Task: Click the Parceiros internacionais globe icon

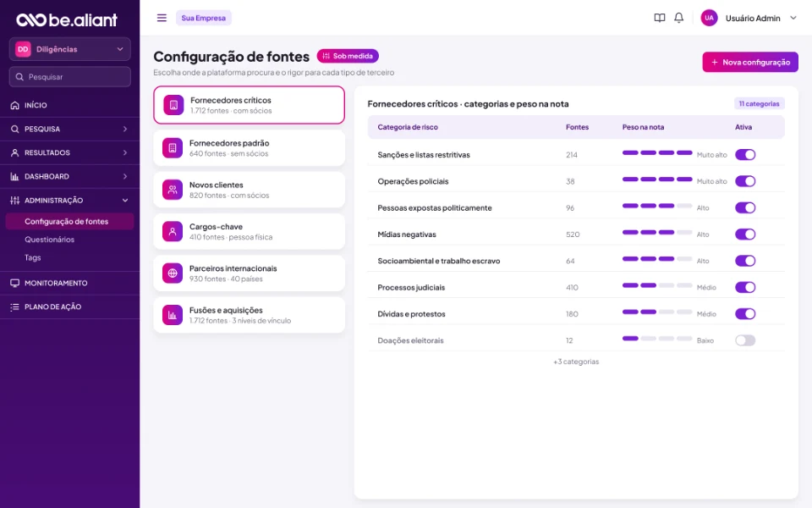Action: coord(173,273)
